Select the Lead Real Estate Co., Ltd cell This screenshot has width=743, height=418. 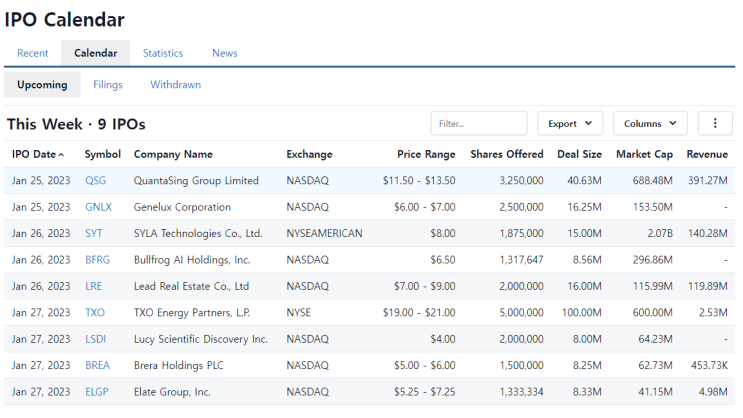click(191, 286)
